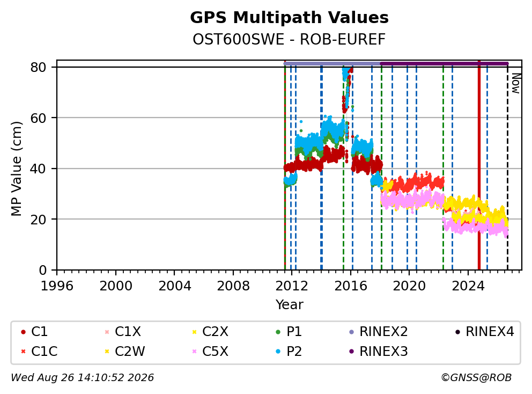Screen dimensions: 532x394
Task: Click the purple RINEX3 legend marker dot
Action: coord(351,352)
